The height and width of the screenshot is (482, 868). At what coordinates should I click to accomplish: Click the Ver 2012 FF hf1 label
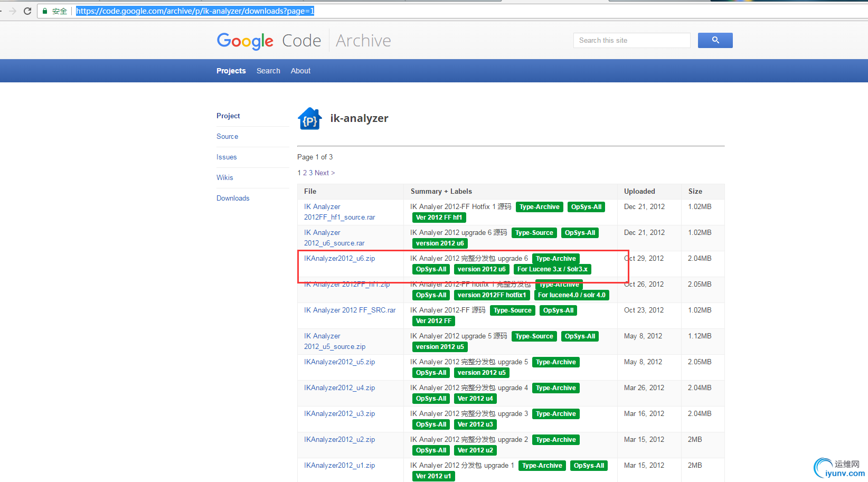click(x=439, y=218)
